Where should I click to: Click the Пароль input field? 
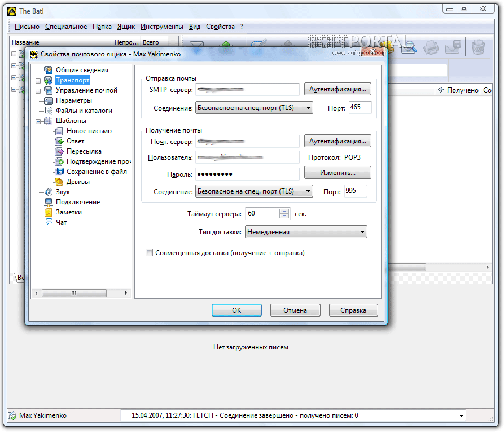pyautogui.click(x=247, y=174)
